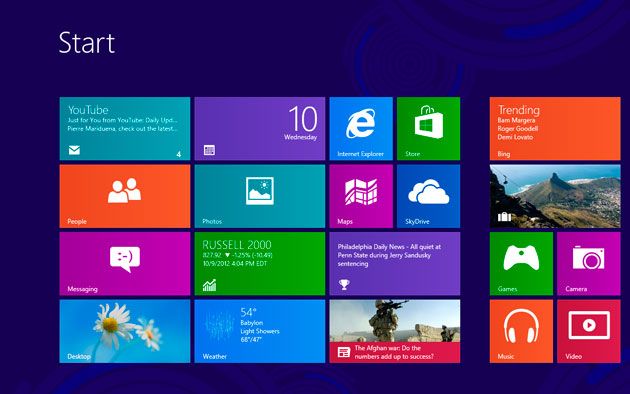Launch the Camera app tile
The image size is (630, 394).
tap(589, 263)
